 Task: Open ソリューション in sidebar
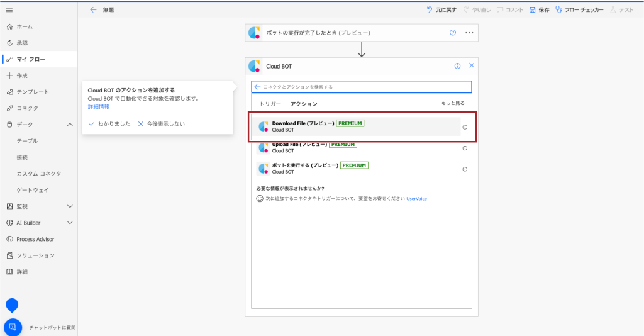click(x=36, y=255)
